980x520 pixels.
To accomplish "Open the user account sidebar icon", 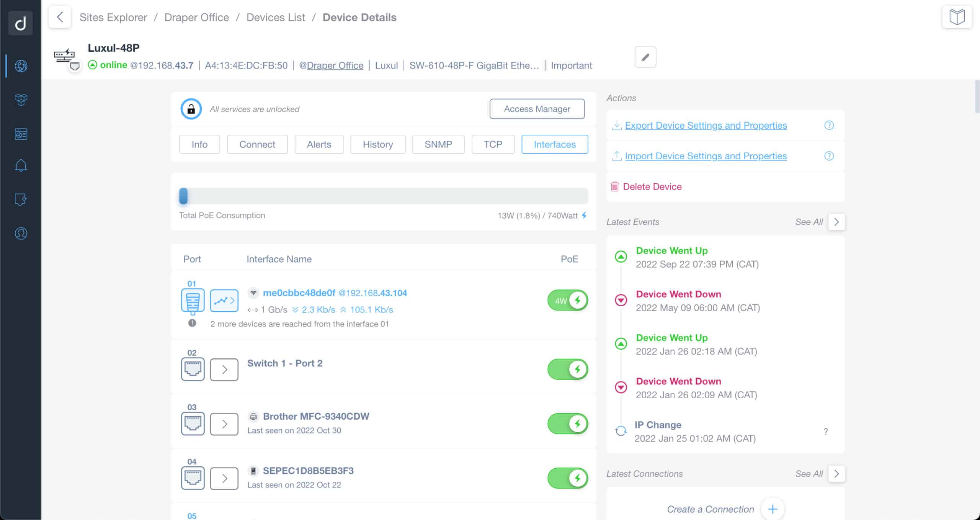I will pos(21,234).
